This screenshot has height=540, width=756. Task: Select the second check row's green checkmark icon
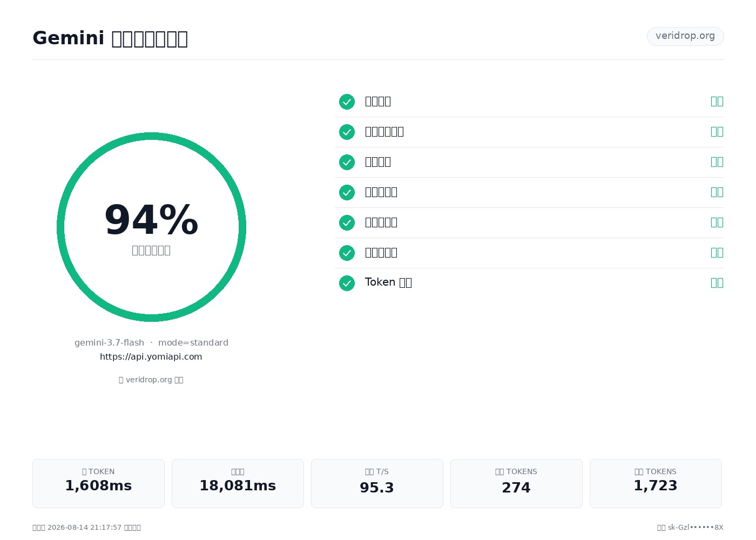pos(347,132)
